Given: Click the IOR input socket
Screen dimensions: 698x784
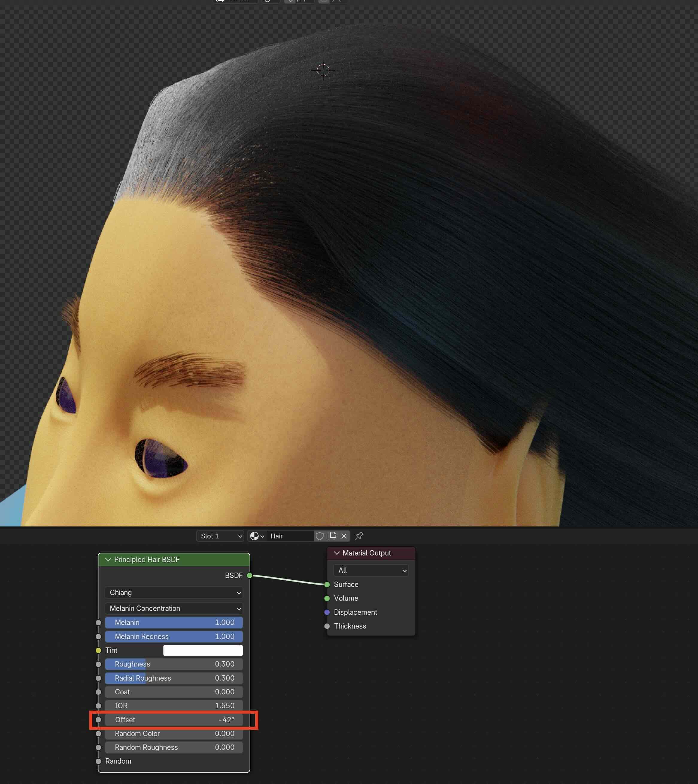Looking at the screenshot, I should click(98, 706).
